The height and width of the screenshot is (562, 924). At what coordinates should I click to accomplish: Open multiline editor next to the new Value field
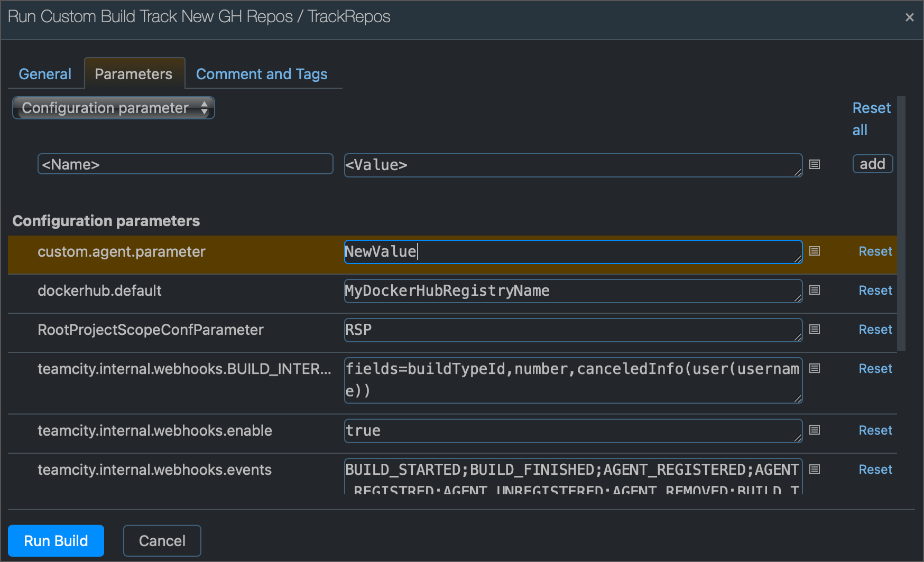815,164
